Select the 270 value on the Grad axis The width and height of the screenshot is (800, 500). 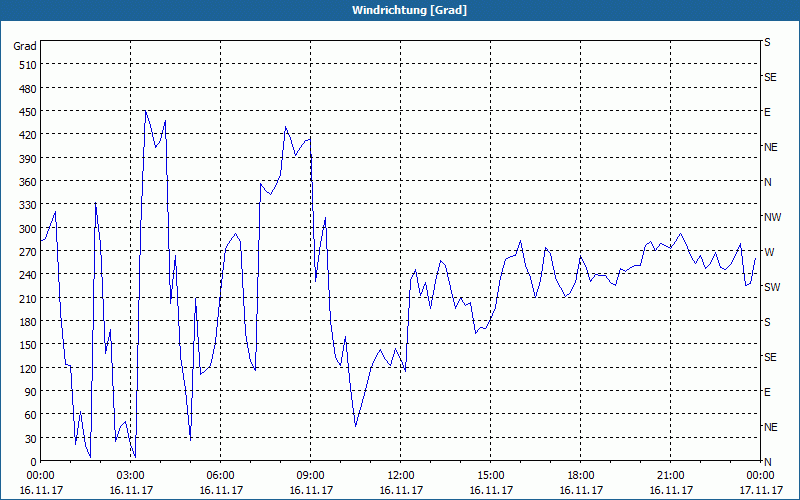pos(28,252)
